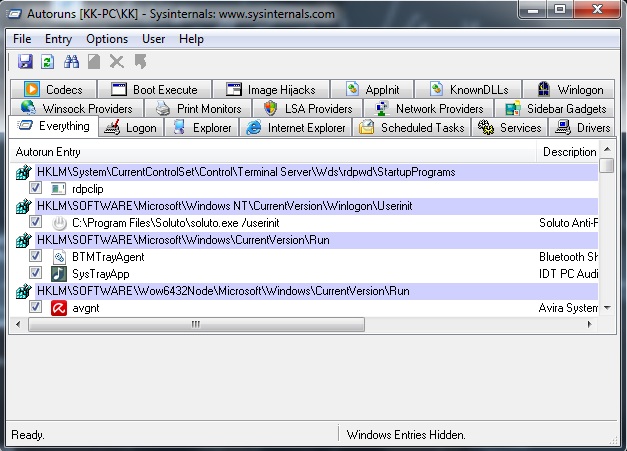Open the LSA Providers tab

point(308,108)
